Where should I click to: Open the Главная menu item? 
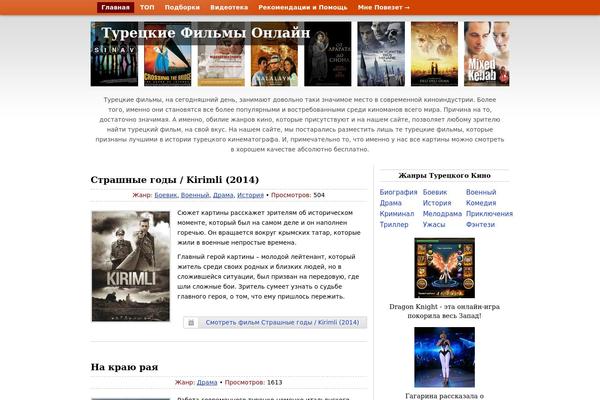(x=115, y=7)
